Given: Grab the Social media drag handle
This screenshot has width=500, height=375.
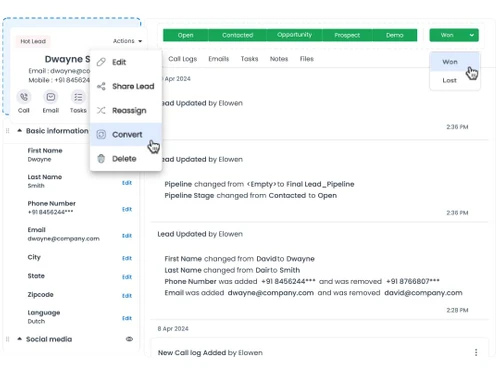Looking at the screenshot, I should pos(7,339).
